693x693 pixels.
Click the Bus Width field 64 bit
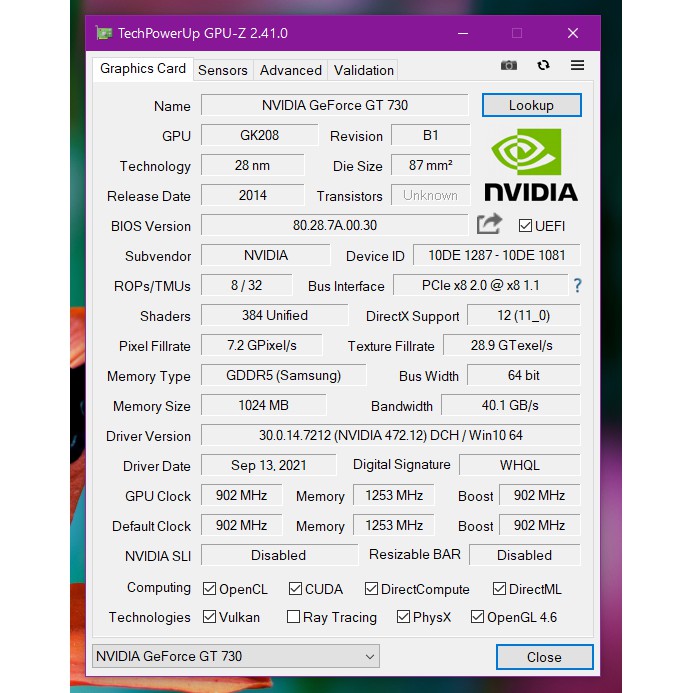(524, 375)
